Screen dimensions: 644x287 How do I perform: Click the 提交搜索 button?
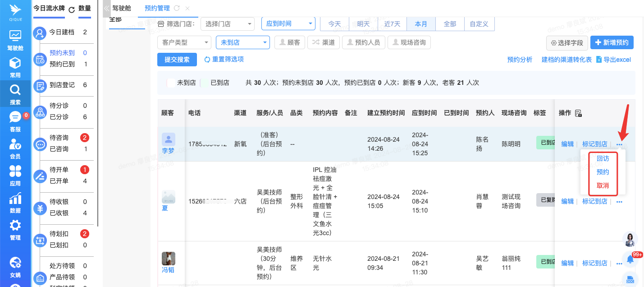tap(177, 60)
